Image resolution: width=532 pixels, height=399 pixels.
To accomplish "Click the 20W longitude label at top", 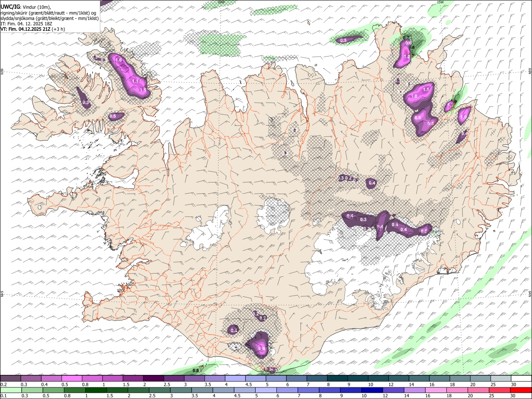I will [221, 2].
